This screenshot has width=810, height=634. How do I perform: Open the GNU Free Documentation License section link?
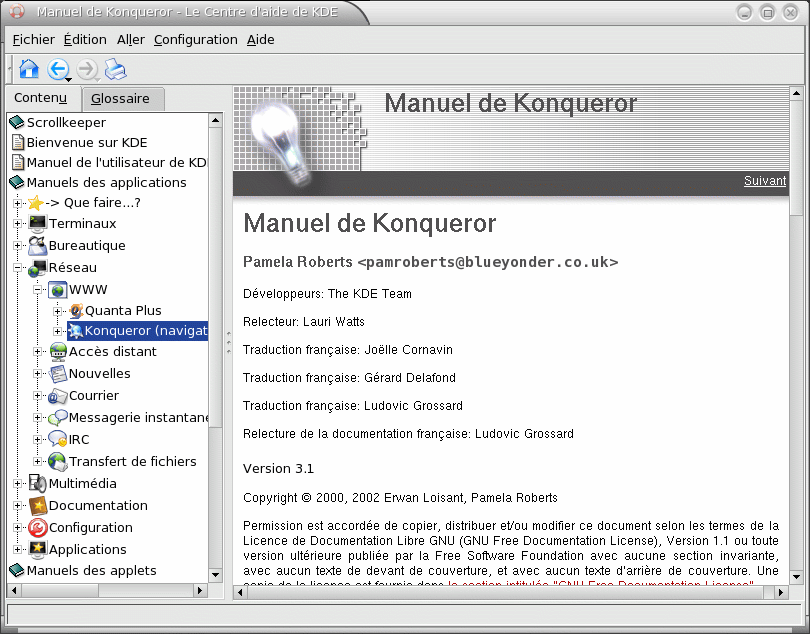pos(600,584)
